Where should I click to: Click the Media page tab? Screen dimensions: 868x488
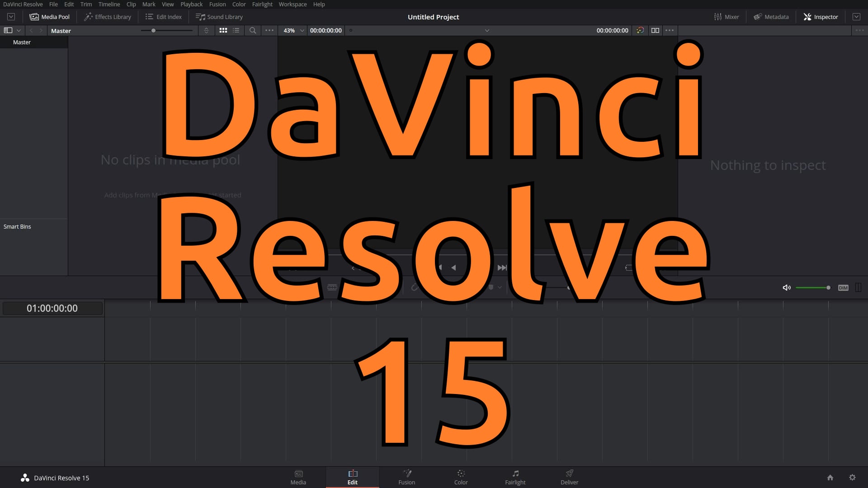[x=298, y=477]
